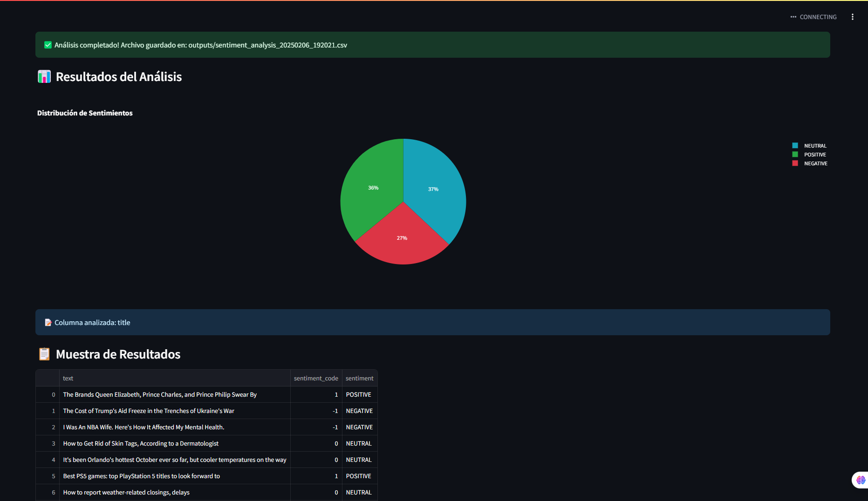Click sentiment_code -1 in Trump's Aid Freeze row

coord(316,411)
